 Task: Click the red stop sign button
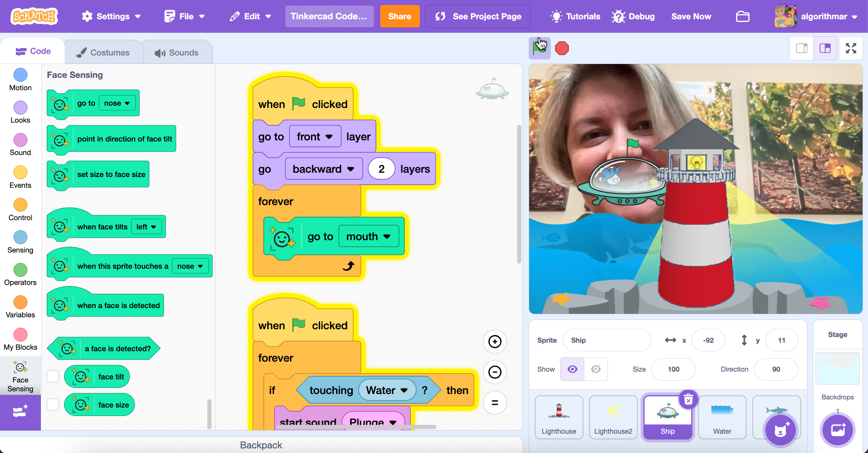click(562, 48)
